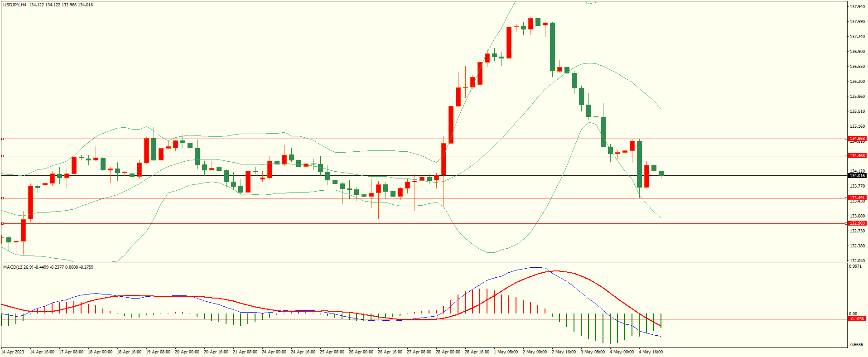Click the 19 Apr 08:00 time label
The height and width of the screenshot is (357, 868).
158,352
